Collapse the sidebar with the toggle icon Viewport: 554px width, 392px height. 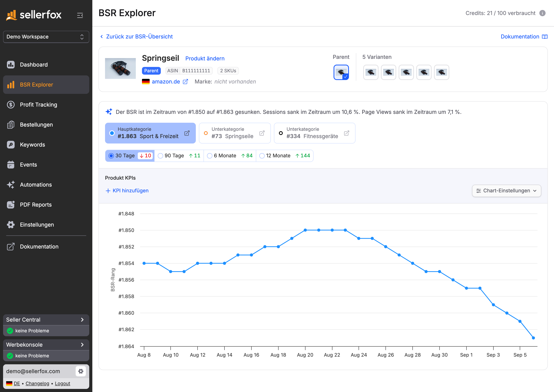(x=80, y=15)
